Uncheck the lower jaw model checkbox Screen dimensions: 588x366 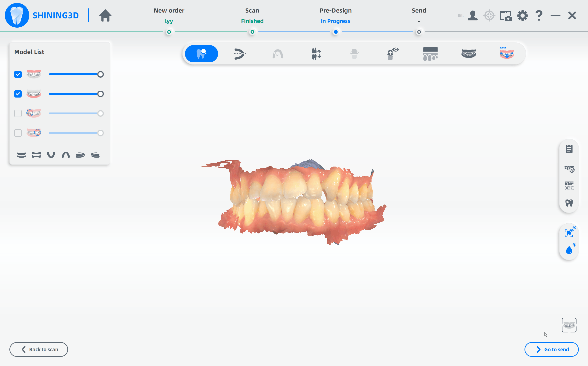coord(18,94)
